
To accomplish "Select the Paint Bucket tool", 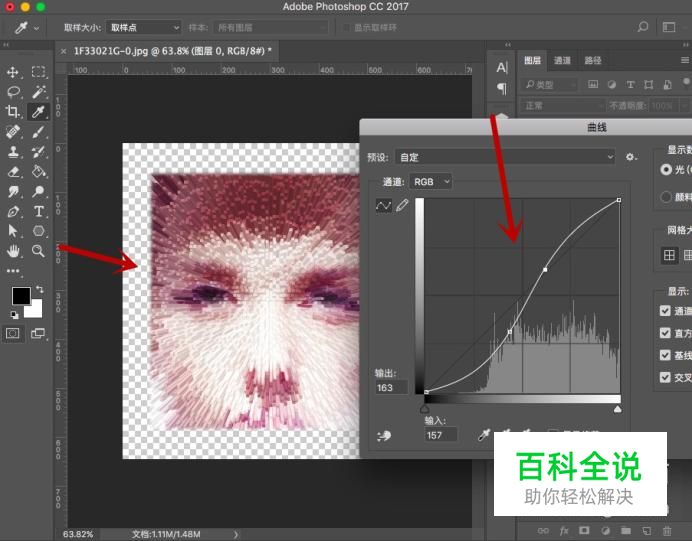I will (x=38, y=171).
